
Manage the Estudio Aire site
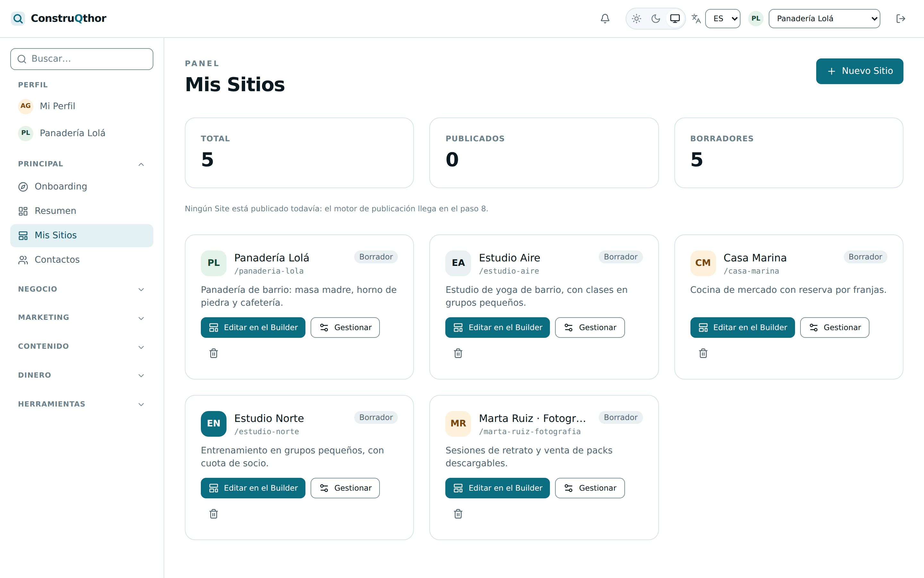589,328
